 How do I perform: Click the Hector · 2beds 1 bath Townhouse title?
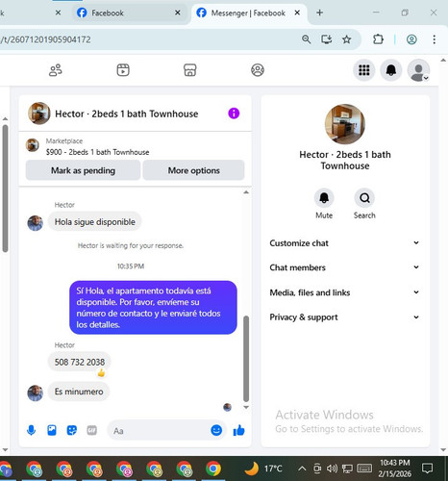(x=127, y=114)
